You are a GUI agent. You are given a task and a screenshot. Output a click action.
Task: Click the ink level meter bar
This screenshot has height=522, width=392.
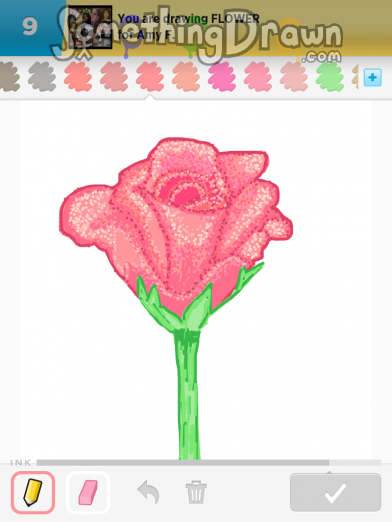[x=209, y=463]
